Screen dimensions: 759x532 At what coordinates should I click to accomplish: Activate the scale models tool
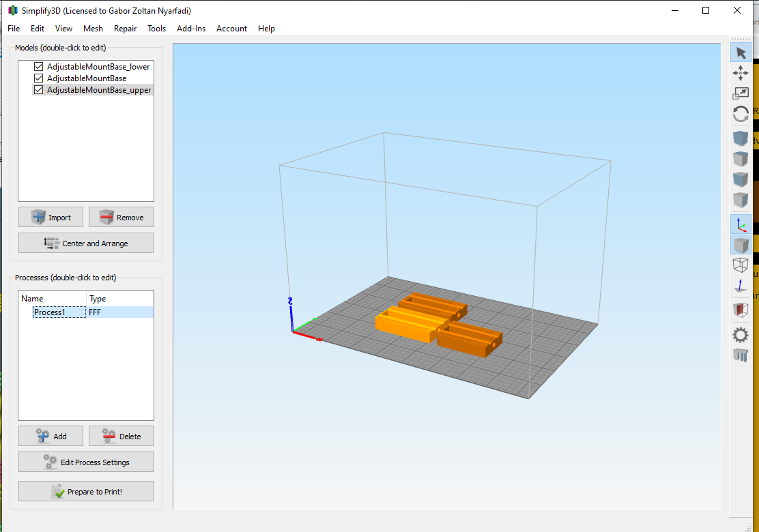point(741,93)
